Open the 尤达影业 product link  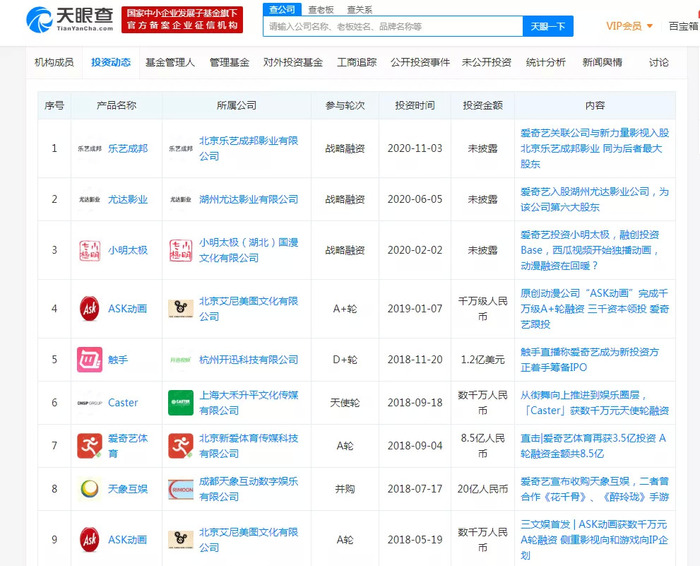point(128,200)
